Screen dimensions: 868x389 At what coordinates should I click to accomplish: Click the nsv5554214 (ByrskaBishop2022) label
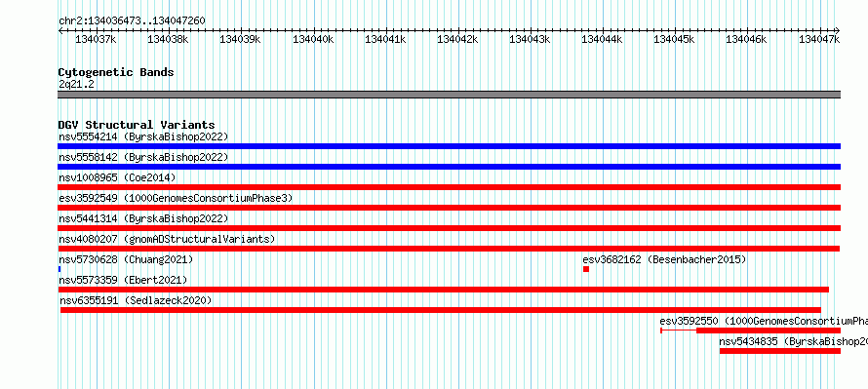coord(143,136)
